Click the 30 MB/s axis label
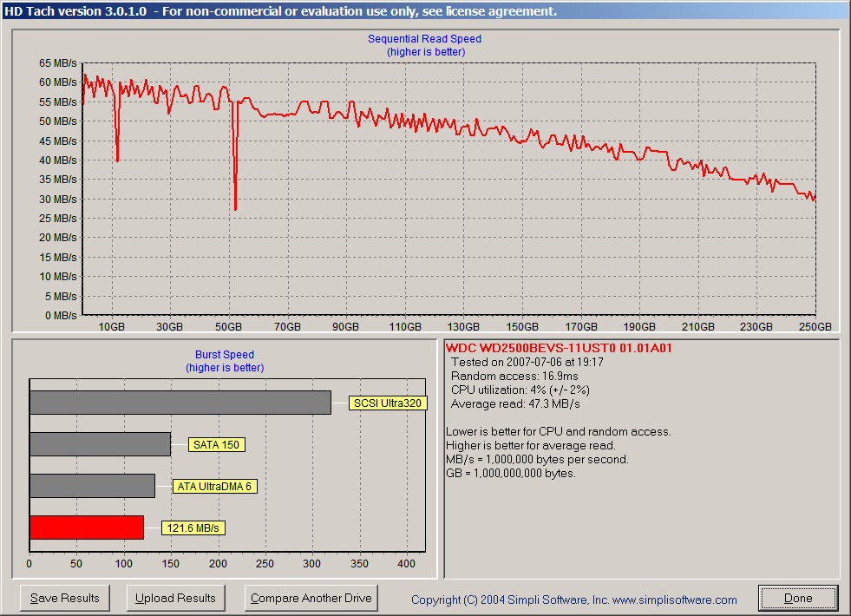 click(x=57, y=200)
